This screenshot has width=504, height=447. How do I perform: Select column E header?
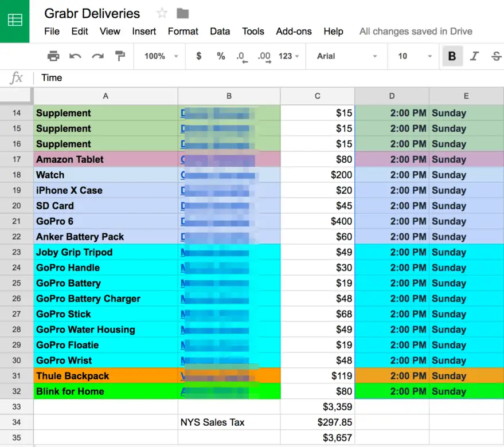coord(466,96)
